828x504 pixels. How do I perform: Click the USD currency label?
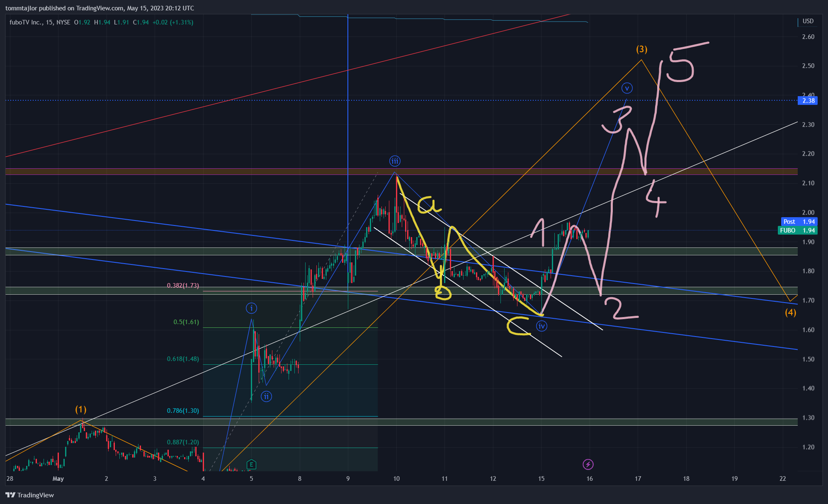808,21
